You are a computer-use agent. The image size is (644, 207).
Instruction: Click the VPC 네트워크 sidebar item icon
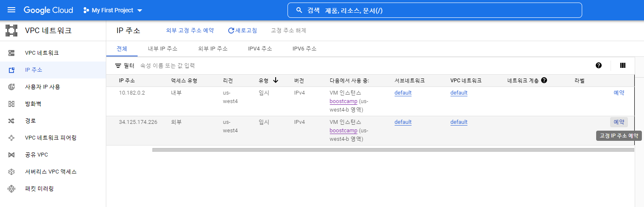[x=11, y=53]
